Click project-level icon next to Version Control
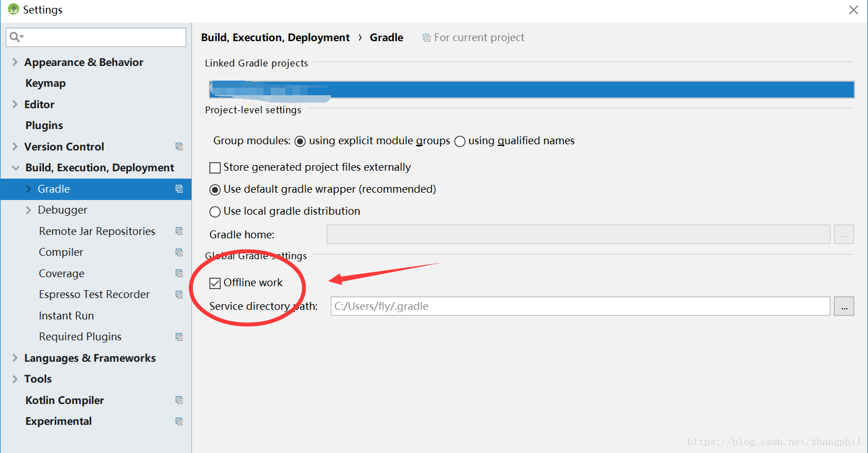The width and height of the screenshot is (868, 453). pyautogui.click(x=179, y=146)
